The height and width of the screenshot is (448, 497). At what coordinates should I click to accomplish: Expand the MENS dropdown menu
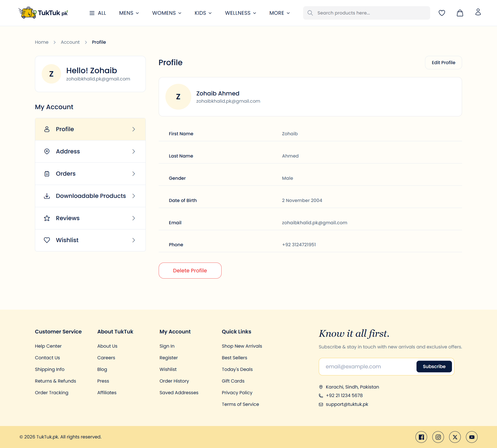[129, 13]
